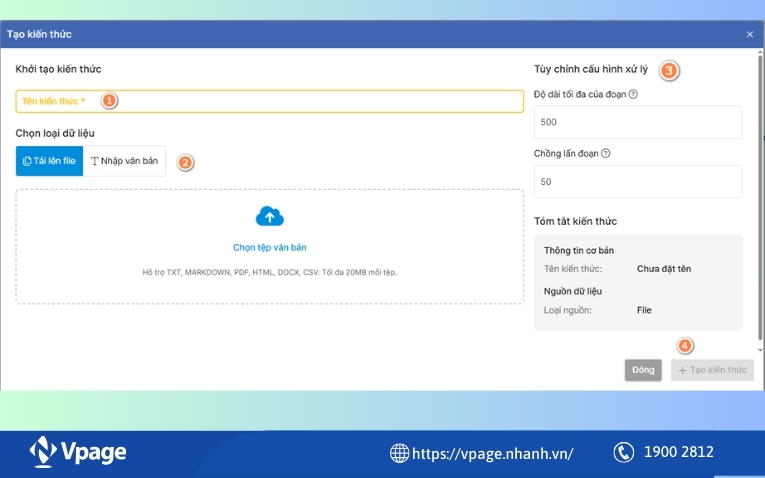The image size is (765, 478).
Task: Click the Chồng lấn đoạn field showing 50
Action: pos(638,181)
